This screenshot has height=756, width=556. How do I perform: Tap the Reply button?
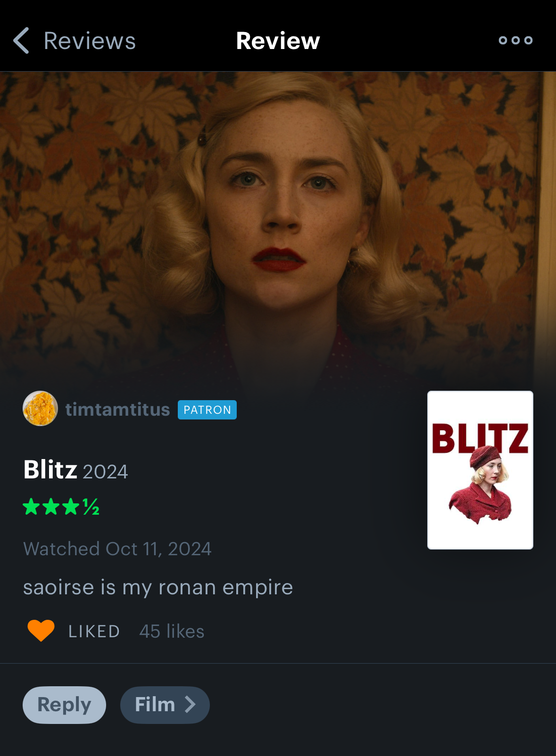[x=64, y=705]
